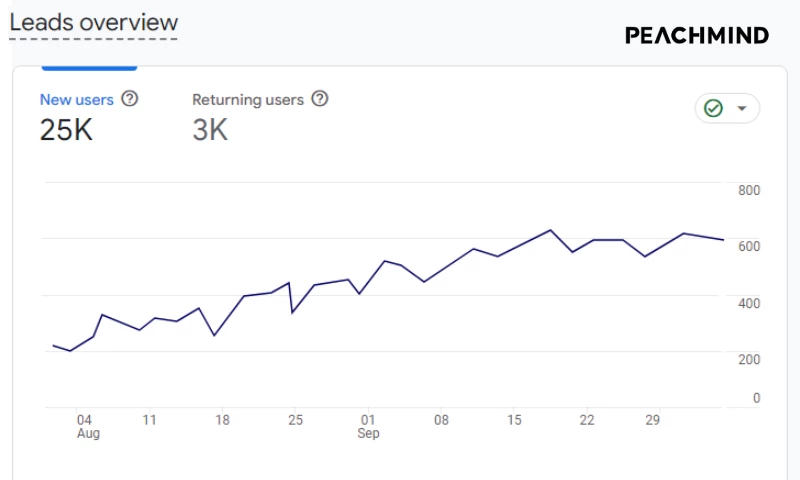Click the blue active tab indicator bar
The height and width of the screenshot is (480, 800).
click(88, 68)
